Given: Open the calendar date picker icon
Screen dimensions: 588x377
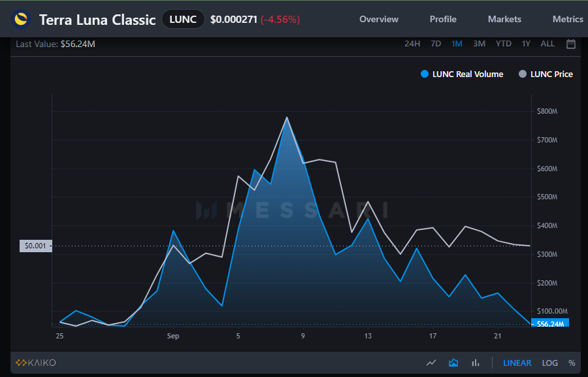Looking at the screenshot, I should pyautogui.click(x=571, y=44).
